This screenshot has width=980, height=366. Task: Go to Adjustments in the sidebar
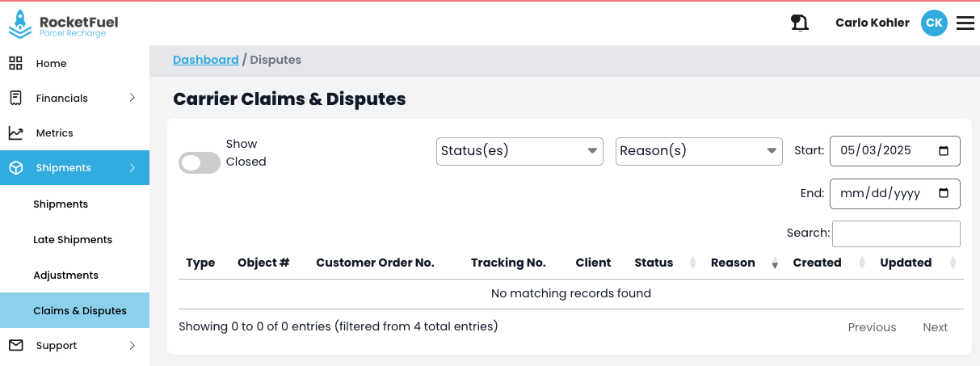[65, 275]
